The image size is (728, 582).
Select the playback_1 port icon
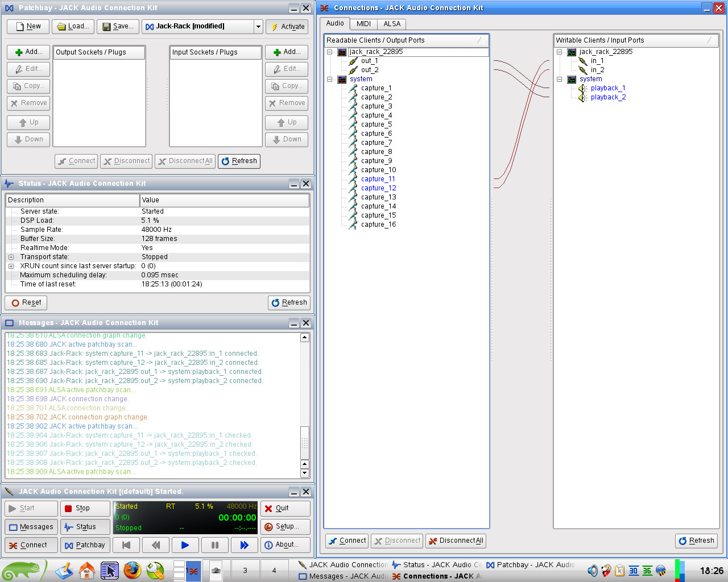(x=583, y=88)
